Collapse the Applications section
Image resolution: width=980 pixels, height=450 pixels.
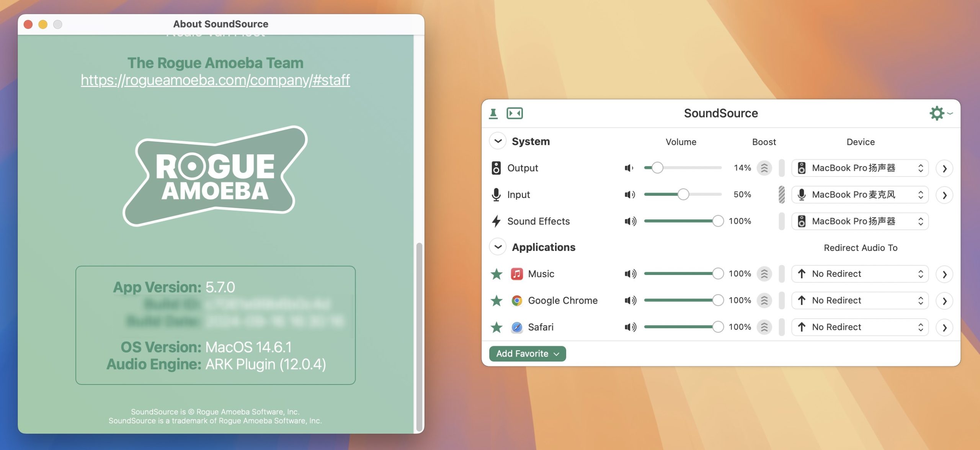(498, 247)
